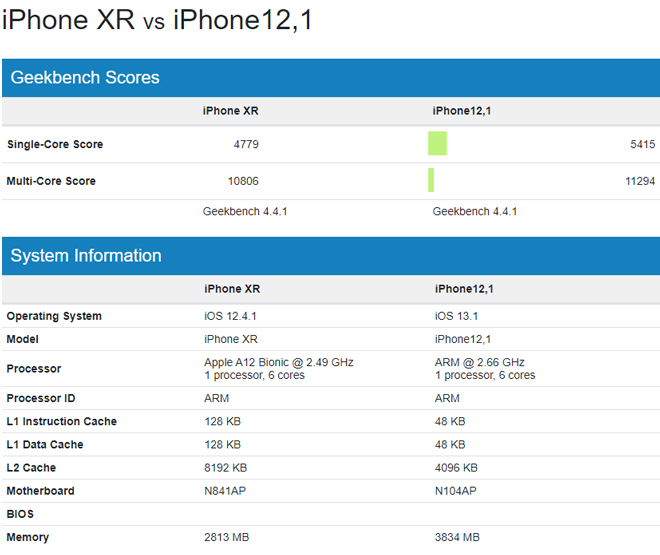Click the Multi-Core Score green bar
Screen dimensions: 660x555
[x=431, y=181]
